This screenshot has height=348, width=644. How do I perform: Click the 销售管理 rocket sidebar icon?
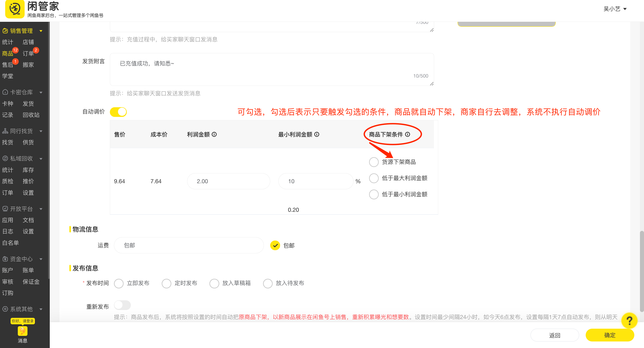pyautogui.click(x=5, y=31)
